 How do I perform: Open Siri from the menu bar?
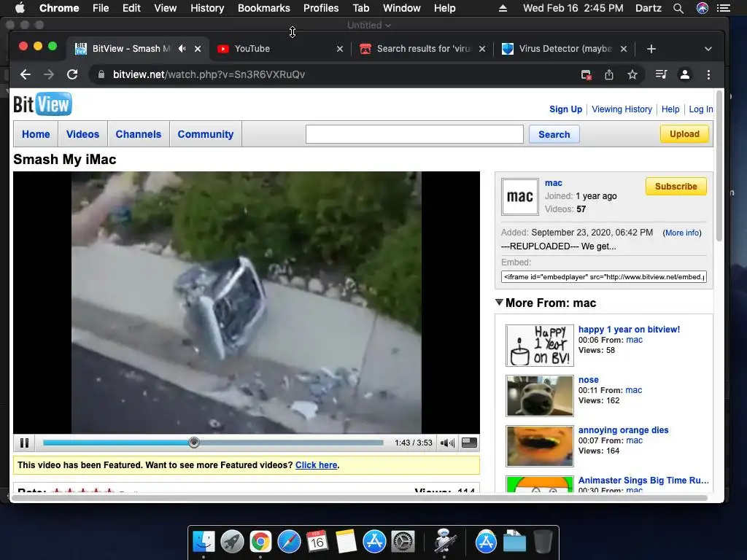tap(703, 8)
